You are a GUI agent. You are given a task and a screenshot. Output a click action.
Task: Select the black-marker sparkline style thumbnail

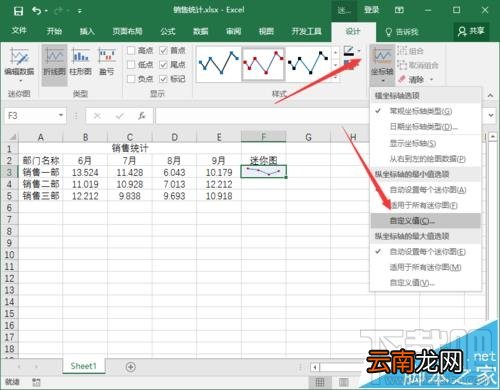tap(308, 64)
